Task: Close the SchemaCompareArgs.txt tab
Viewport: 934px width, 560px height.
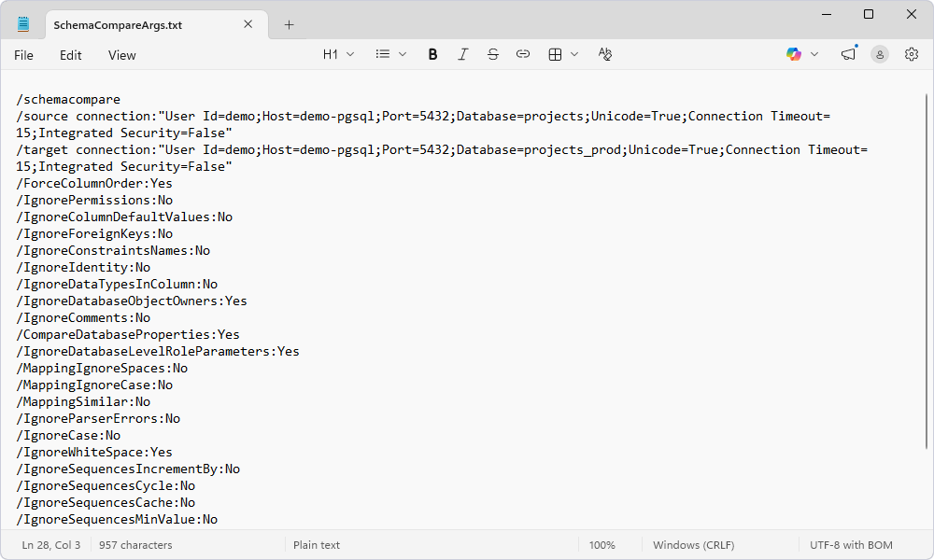Action: click(x=248, y=24)
